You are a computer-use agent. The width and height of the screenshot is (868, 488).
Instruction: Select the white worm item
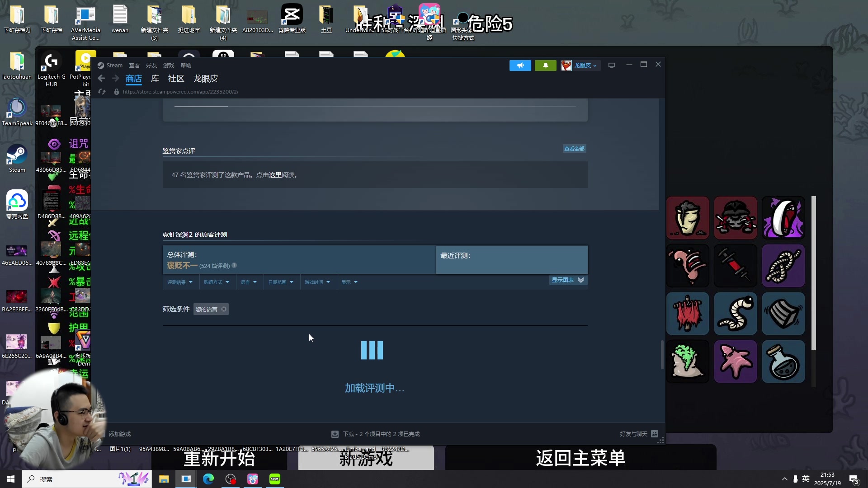click(736, 314)
